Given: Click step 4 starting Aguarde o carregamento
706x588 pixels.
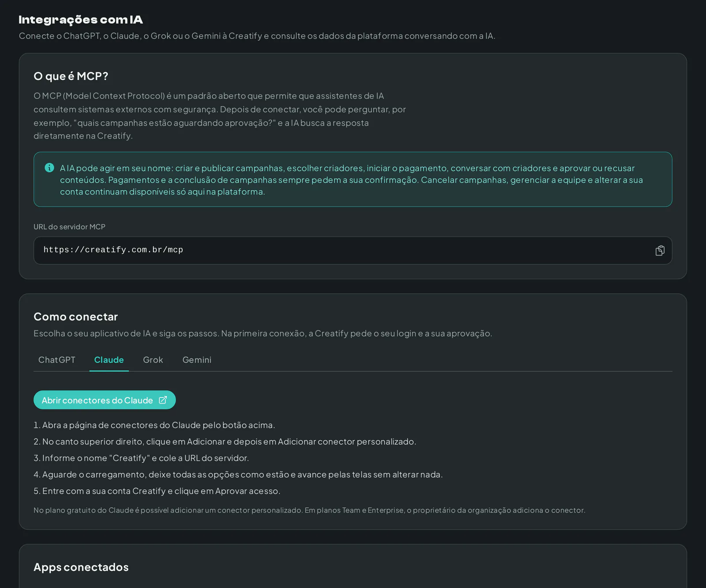Looking at the screenshot, I should click(238, 475).
